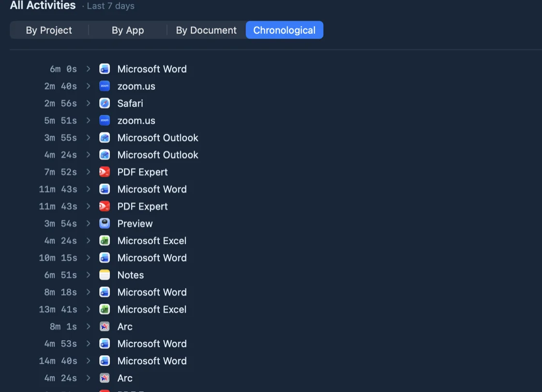Click the 'All Activities' heading
Viewport: 542px width, 392px height.
(x=43, y=5)
